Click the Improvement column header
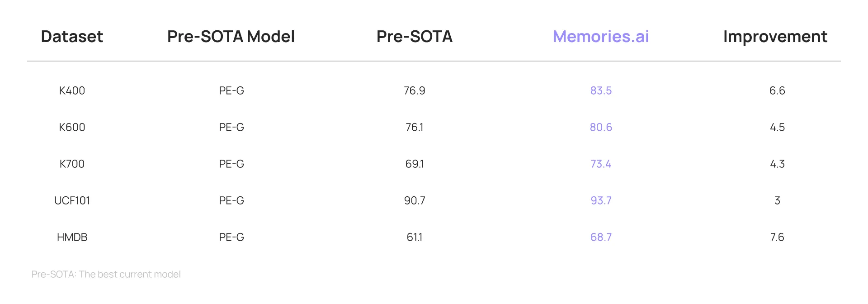This screenshot has width=868, height=304. click(775, 37)
